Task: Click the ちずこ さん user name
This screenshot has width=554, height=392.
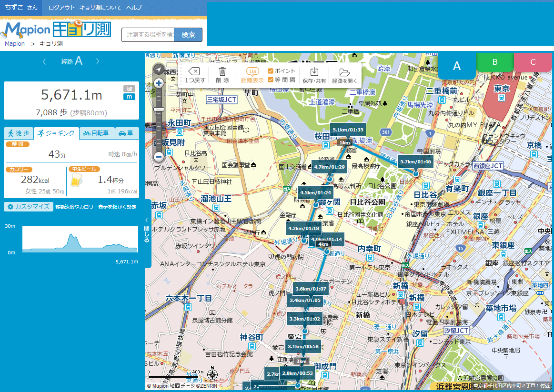Action: tap(21, 8)
